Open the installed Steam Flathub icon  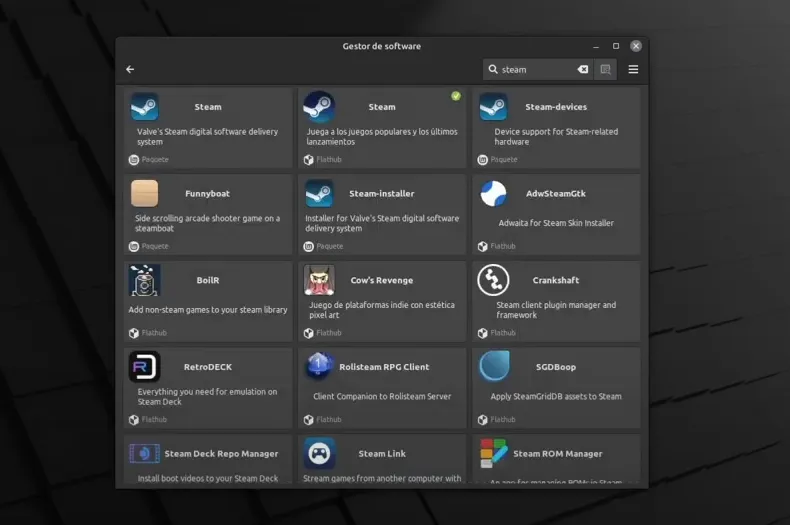click(x=319, y=107)
